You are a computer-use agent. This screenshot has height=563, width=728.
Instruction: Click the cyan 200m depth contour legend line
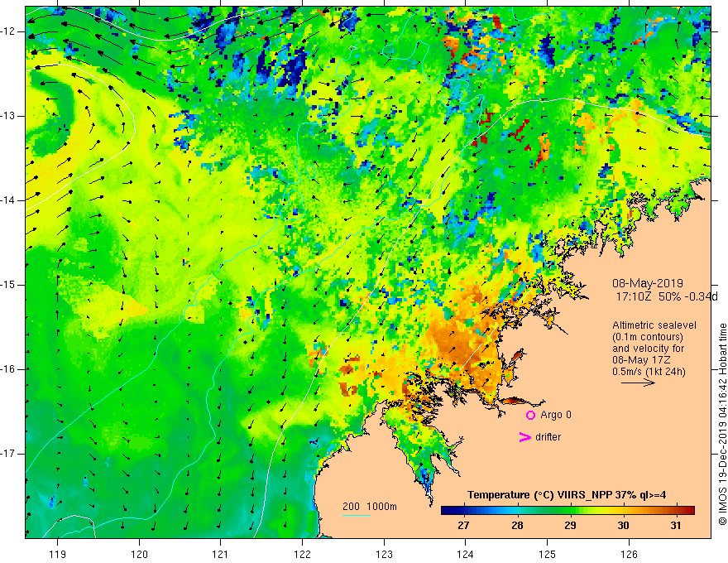[x=356, y=515]
